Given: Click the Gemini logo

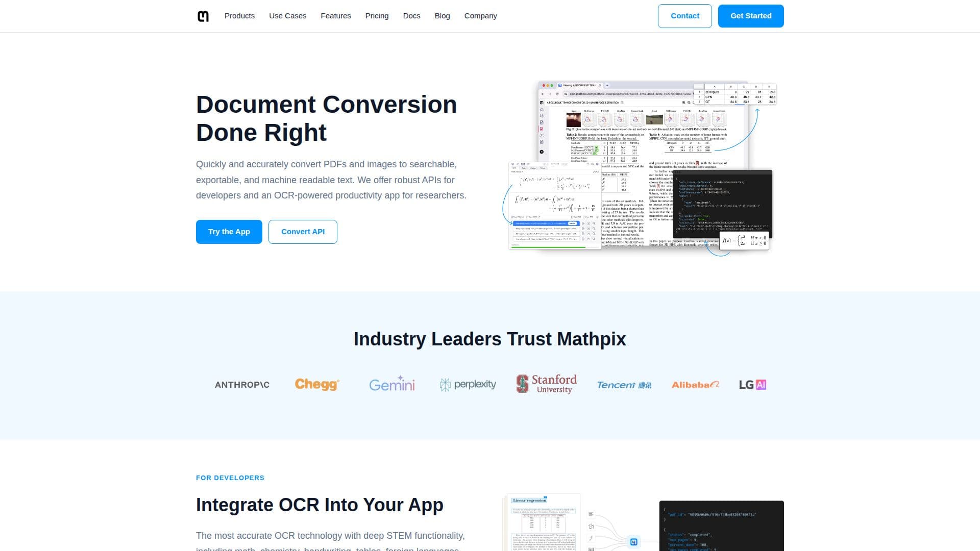Looking at the screenshot, I should coord(392,384).
